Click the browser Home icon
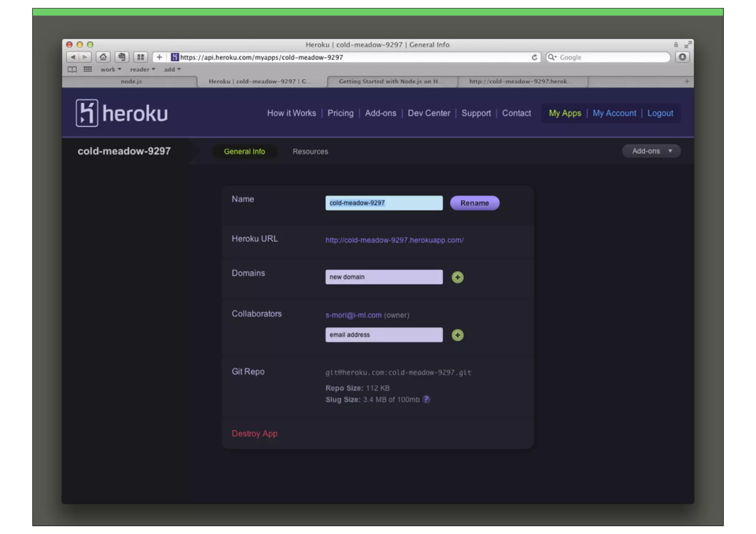Image resolution: width=756 pixels, height=534 pixels. (x=103, y=57)
